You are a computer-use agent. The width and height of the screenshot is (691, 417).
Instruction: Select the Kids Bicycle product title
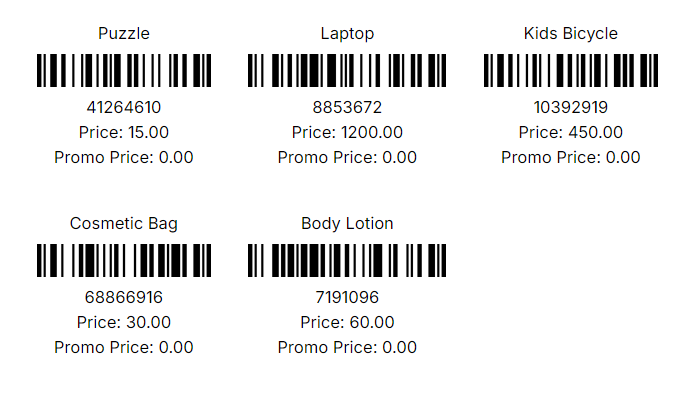pyautogui.click(x=571, y=34)
